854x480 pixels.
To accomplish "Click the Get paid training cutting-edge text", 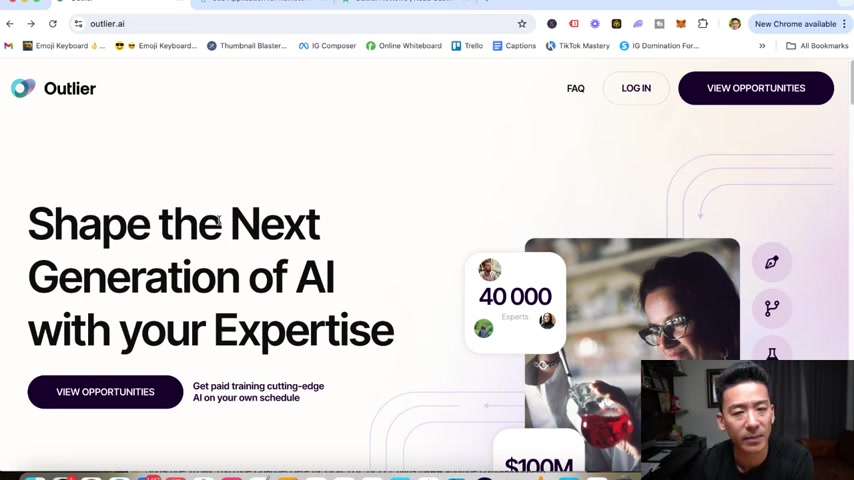I will click(258, 392).
